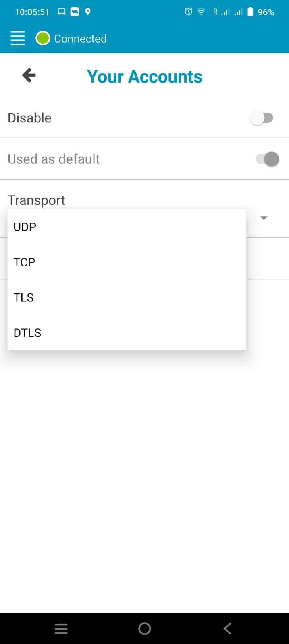Tap the Your Accounts title
The height and width of the screenshot is (644, 289).
pyautogui.click(x=144, y=76)
